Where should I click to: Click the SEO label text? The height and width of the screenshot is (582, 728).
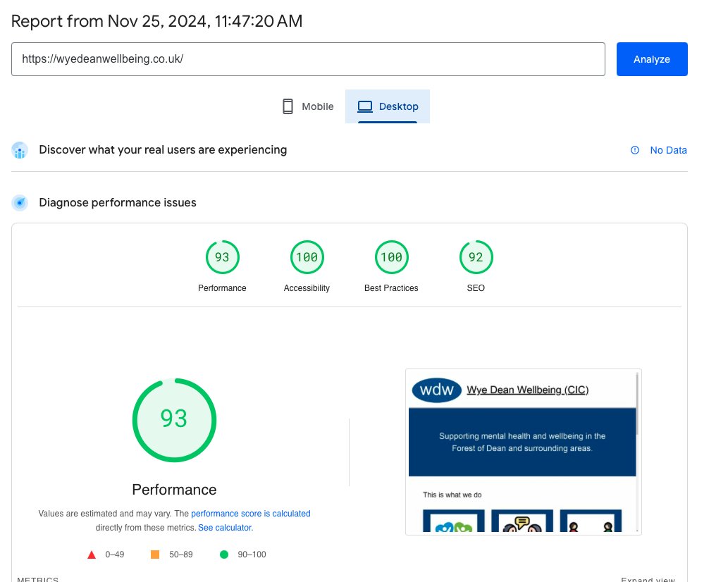tap(476, 287)
